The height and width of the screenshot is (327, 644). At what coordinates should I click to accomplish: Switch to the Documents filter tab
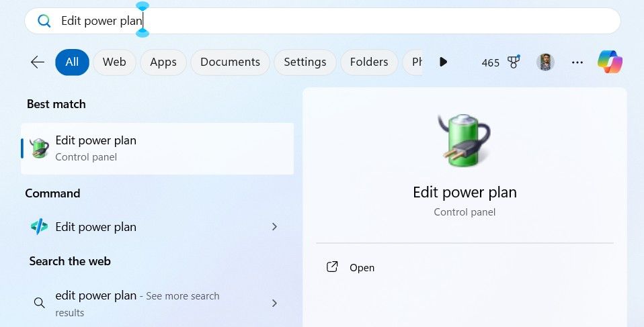tap(230, 62)
